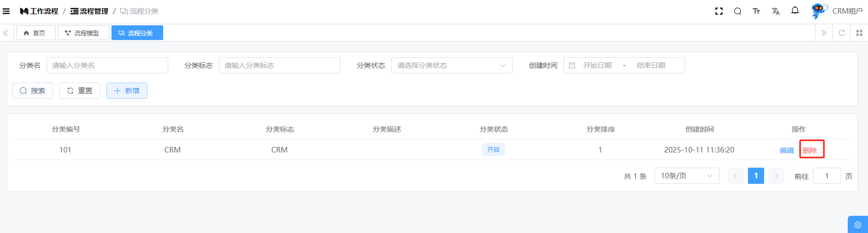The height and width of the screenshot is (233, 868).
Task: Click the 开始日期 date field
Action: click(597, 65)
